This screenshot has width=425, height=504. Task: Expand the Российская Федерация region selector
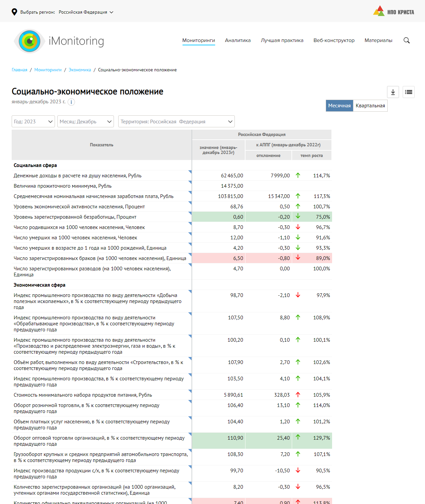[86, 12]
